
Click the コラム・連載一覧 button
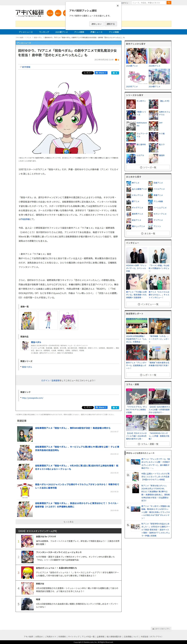pos(148,444)
